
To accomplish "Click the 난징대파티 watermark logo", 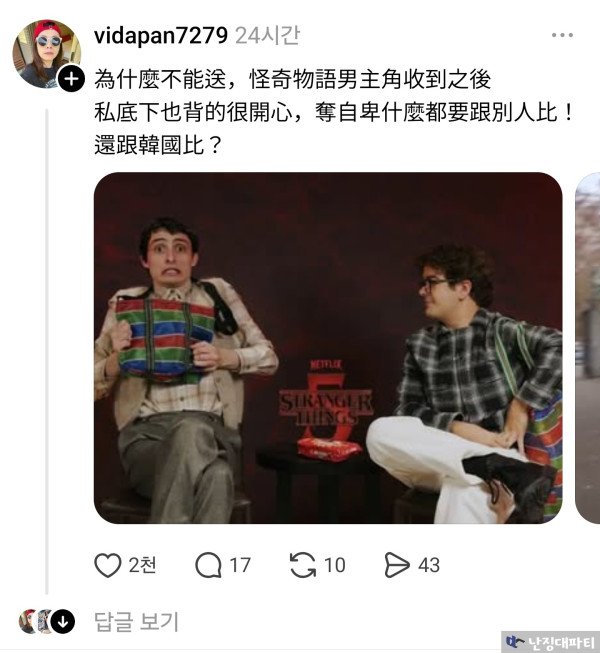I will (x=550, y=642).
